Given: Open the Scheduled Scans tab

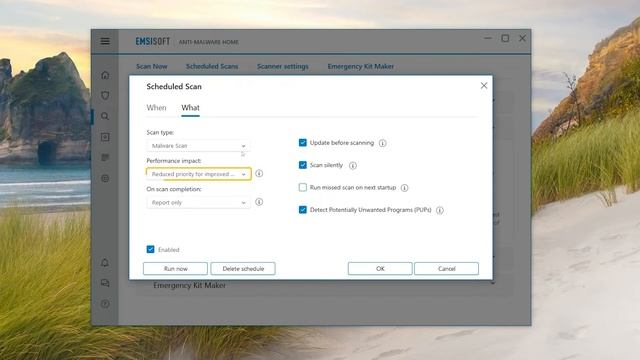Looking at the screenshot, I should point(212,66).
